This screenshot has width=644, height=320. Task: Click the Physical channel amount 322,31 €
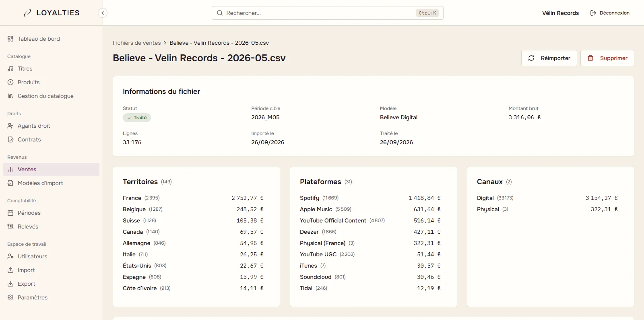pyautogui.click(x=604, y=209)
